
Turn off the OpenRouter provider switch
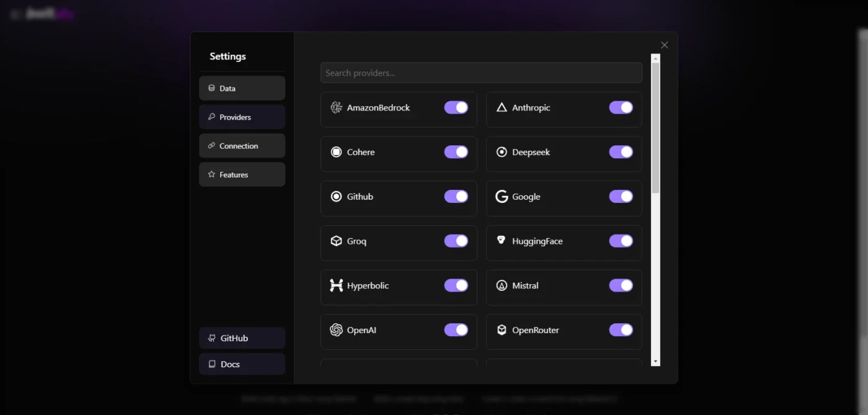coord(621,330)
